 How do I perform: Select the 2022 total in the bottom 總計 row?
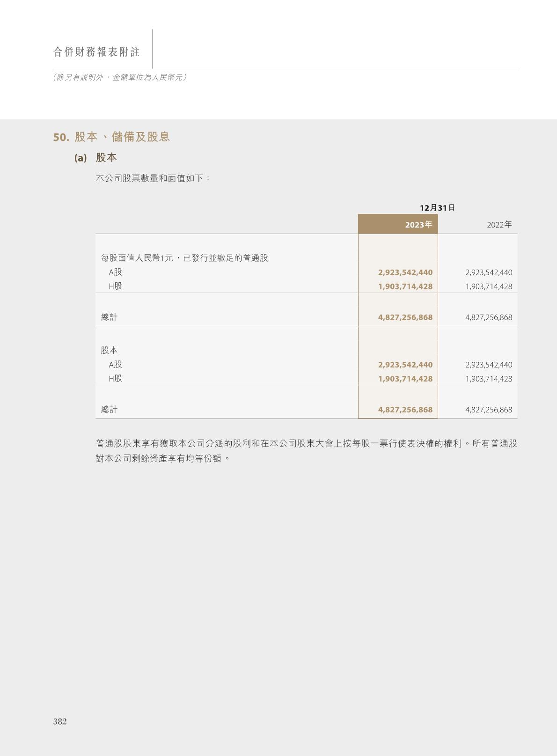point(489,410)
